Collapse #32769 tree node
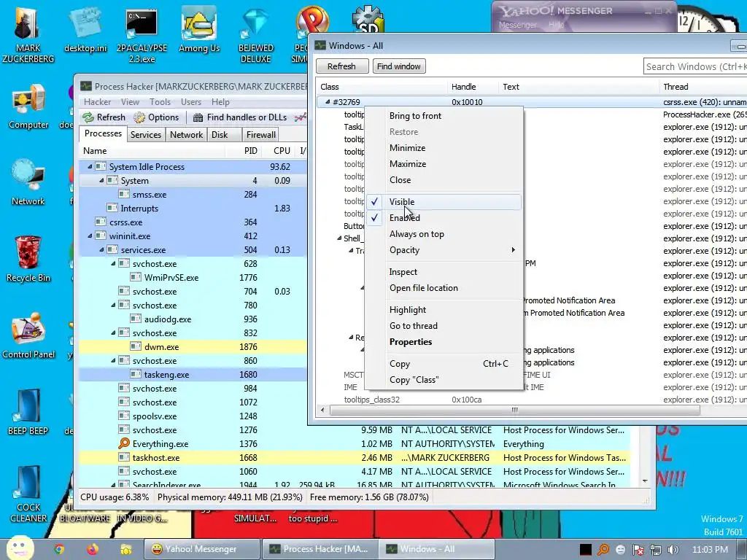 click(328, 102)
